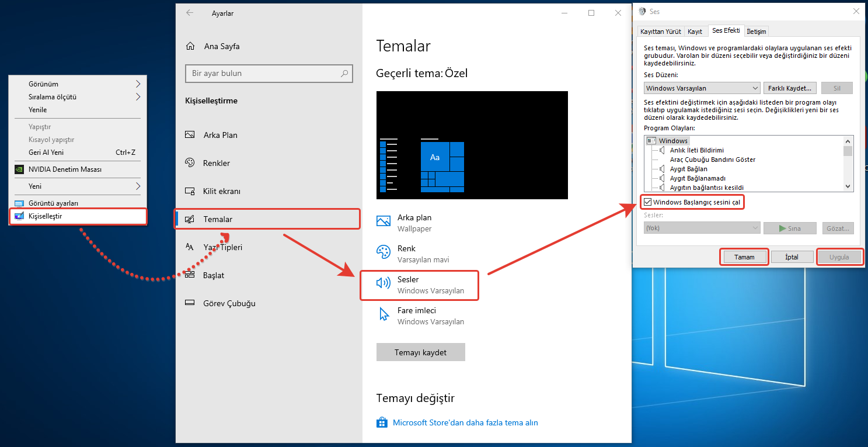Switch to the Kayıt tab

click(x=695, y=31)
